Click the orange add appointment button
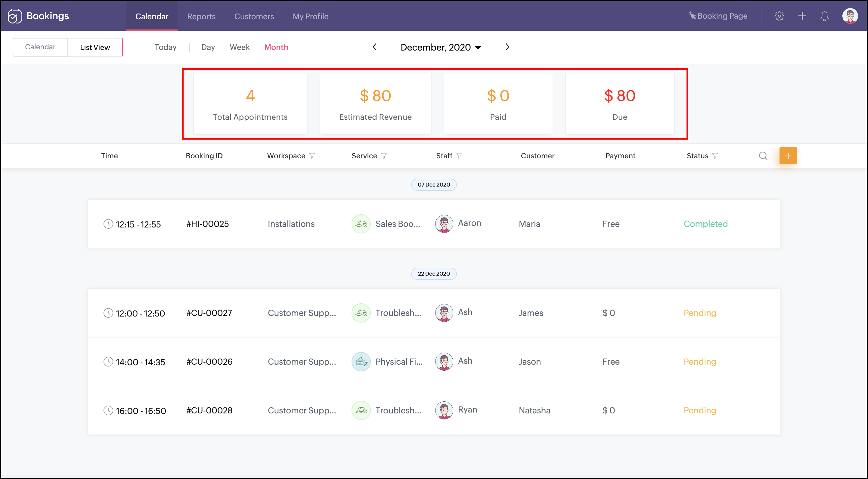 click(788, 156)
